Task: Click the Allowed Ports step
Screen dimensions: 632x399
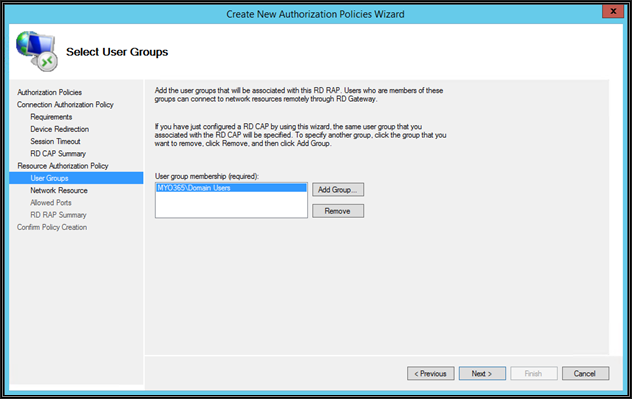Action: tap(51, 202)
